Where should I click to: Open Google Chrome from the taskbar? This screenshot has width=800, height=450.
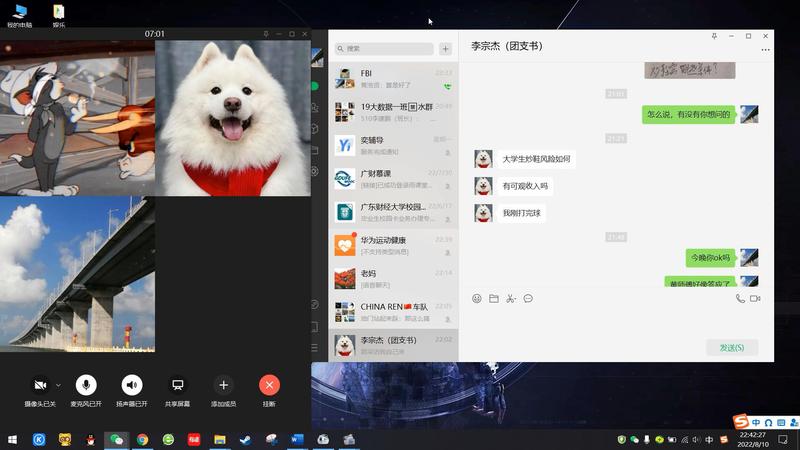tap(142, 439)
